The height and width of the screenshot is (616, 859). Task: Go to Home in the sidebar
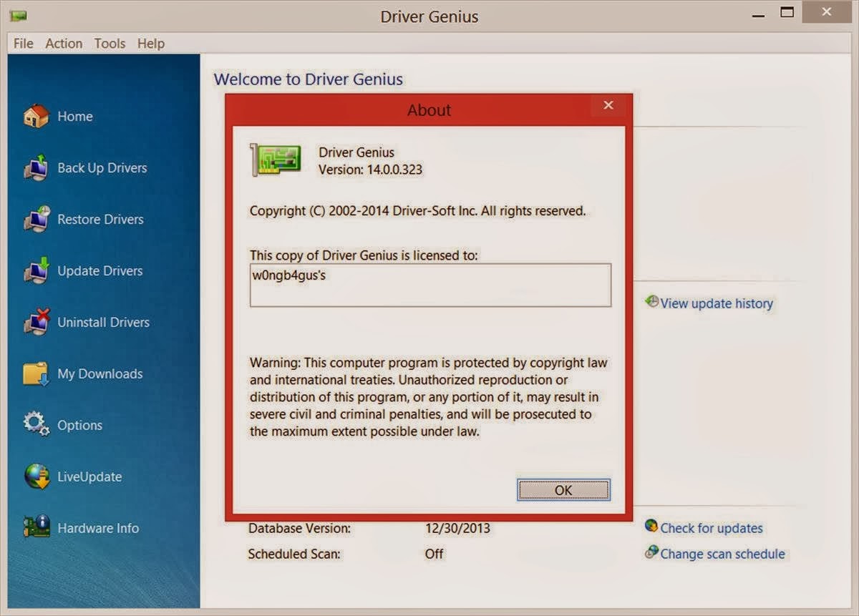click(x=75, y=117)
